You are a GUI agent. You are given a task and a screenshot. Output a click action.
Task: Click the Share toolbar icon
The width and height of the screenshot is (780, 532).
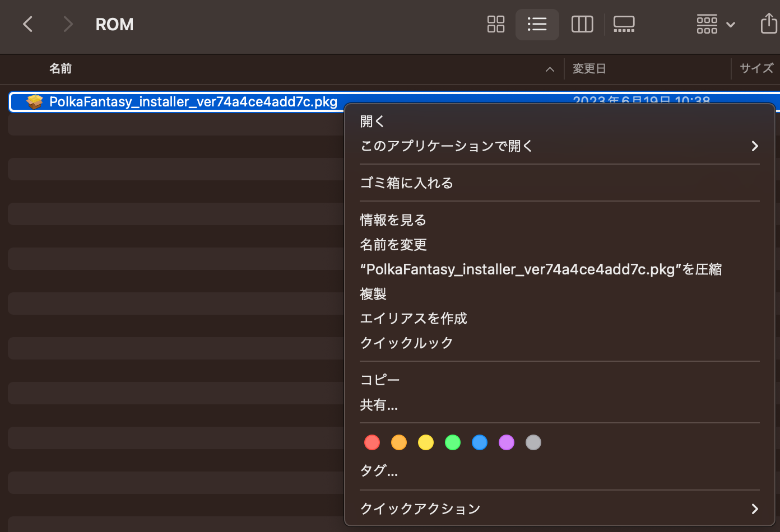pyautogui.click(x=769, y=24)
